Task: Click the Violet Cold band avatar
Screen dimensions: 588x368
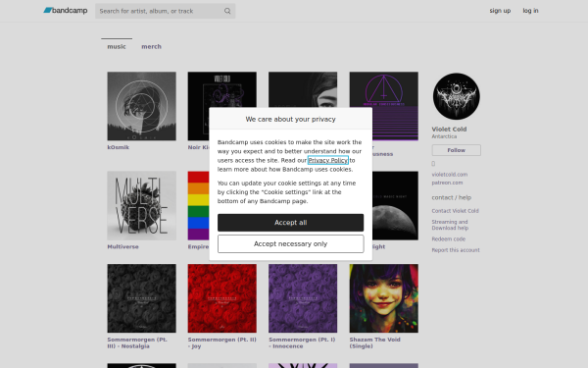Action: click(456, 96)
